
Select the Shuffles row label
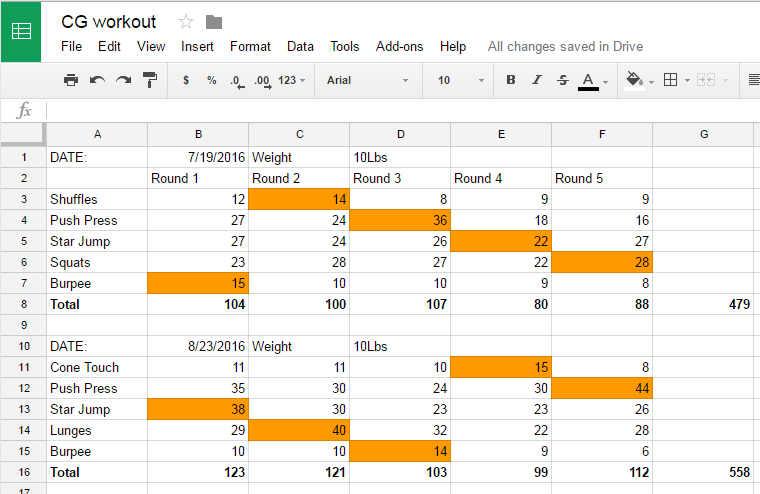pos(97,199)
